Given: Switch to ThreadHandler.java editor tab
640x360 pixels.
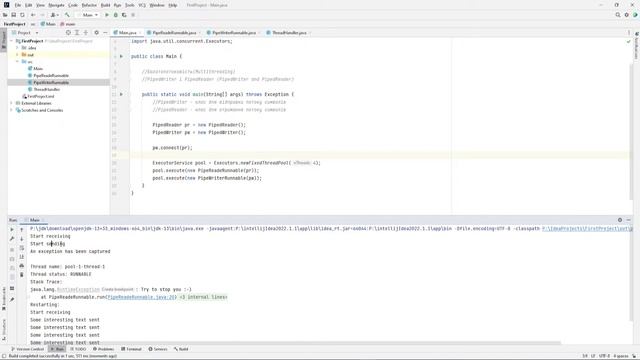Looking at the screenshot, I should tap(289, 33).
